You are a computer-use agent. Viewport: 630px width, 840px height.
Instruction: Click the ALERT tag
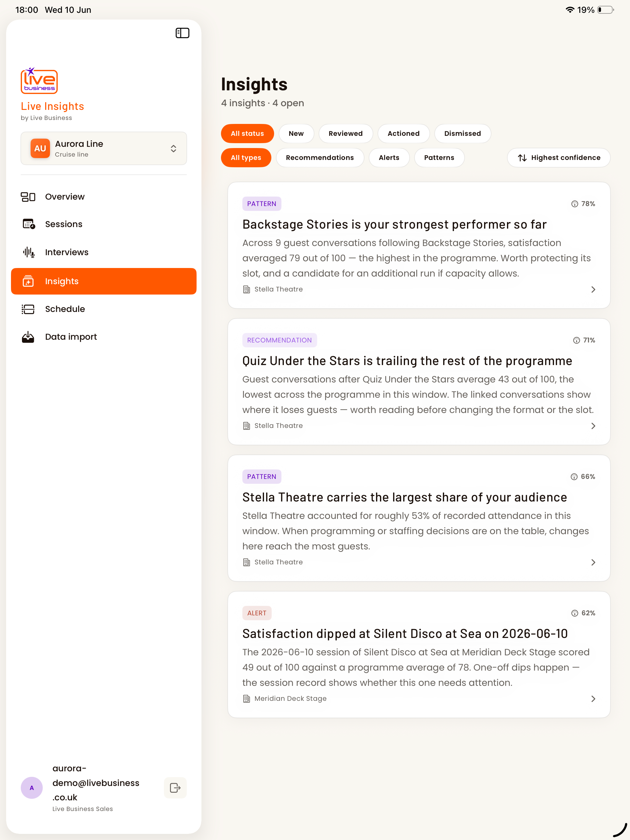point(257,613)
